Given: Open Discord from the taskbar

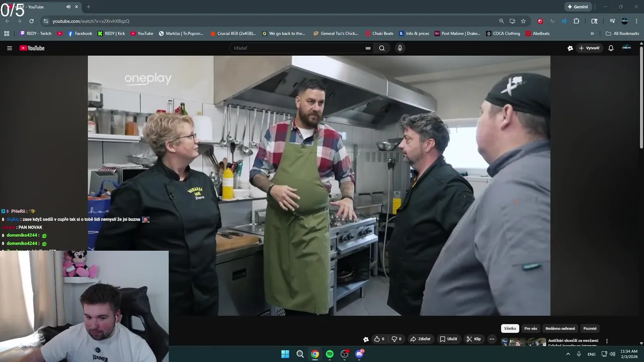Looking at the screenshot, I should [x=359, y=354].
